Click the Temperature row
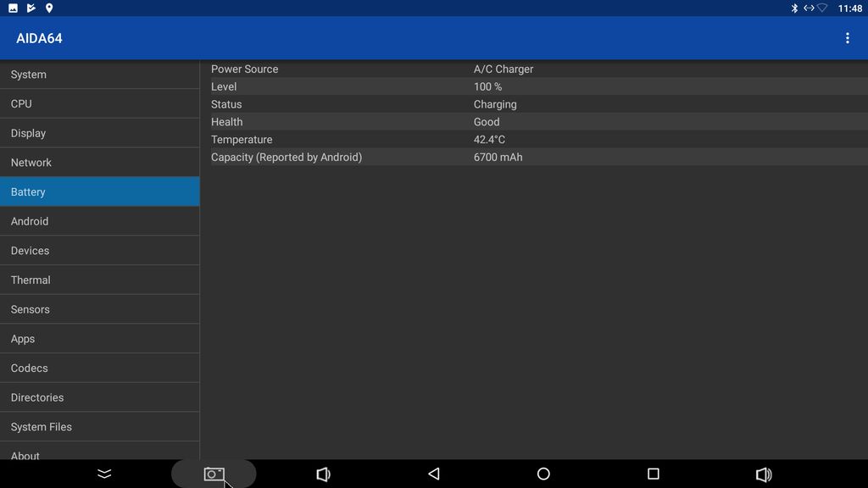Viewport: 868px width, 488px height. [534, 140]
